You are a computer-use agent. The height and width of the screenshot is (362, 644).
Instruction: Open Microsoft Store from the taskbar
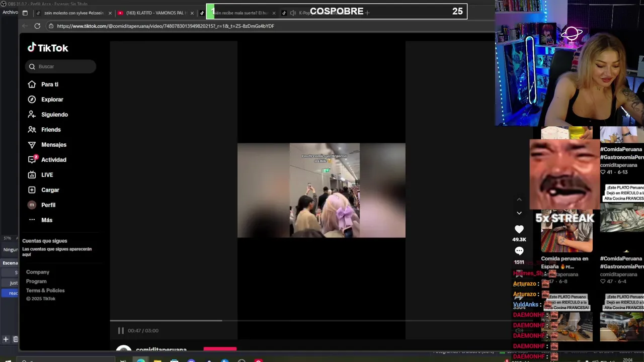(x=174, y=360)
